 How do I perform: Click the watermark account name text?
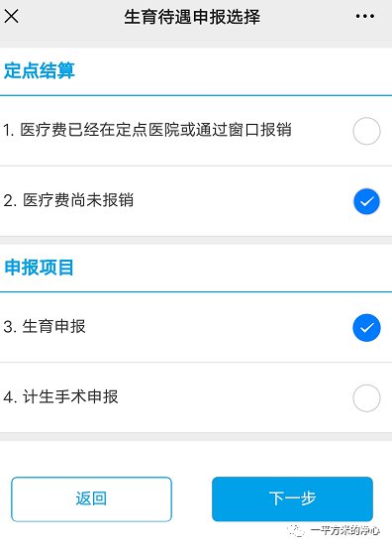tap(344, 530)
